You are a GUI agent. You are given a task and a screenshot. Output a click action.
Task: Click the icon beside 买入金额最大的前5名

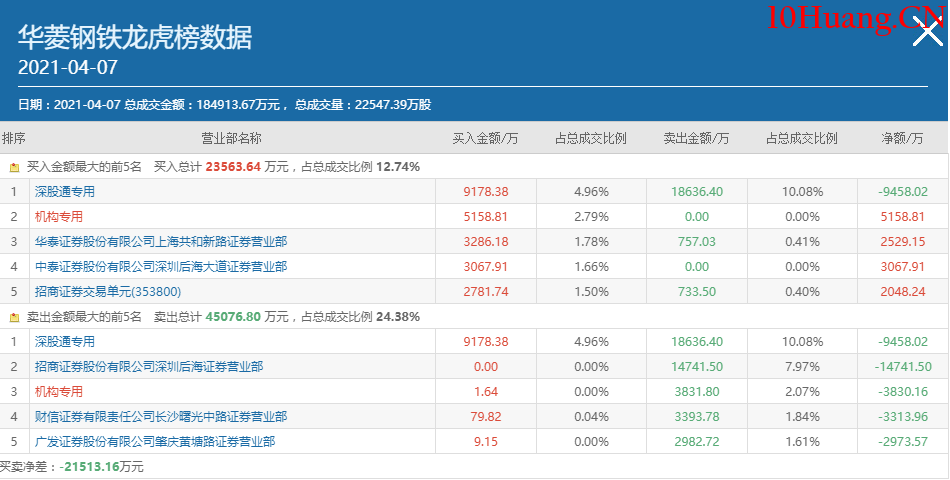[x=14, y=167]
